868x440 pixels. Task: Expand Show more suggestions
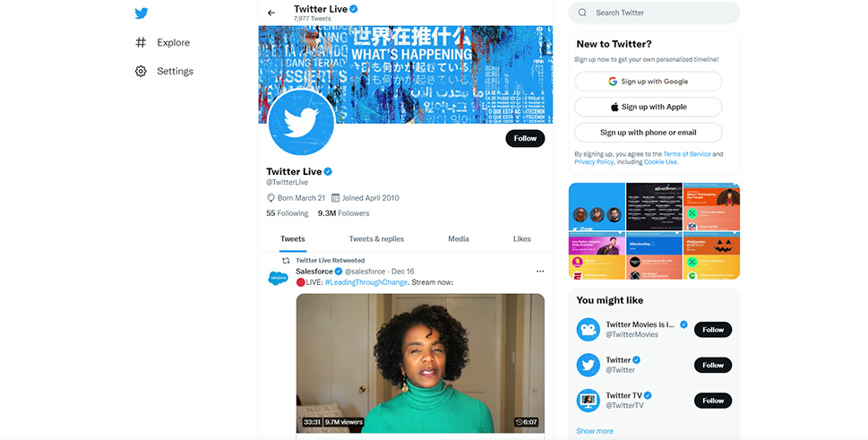595,431
